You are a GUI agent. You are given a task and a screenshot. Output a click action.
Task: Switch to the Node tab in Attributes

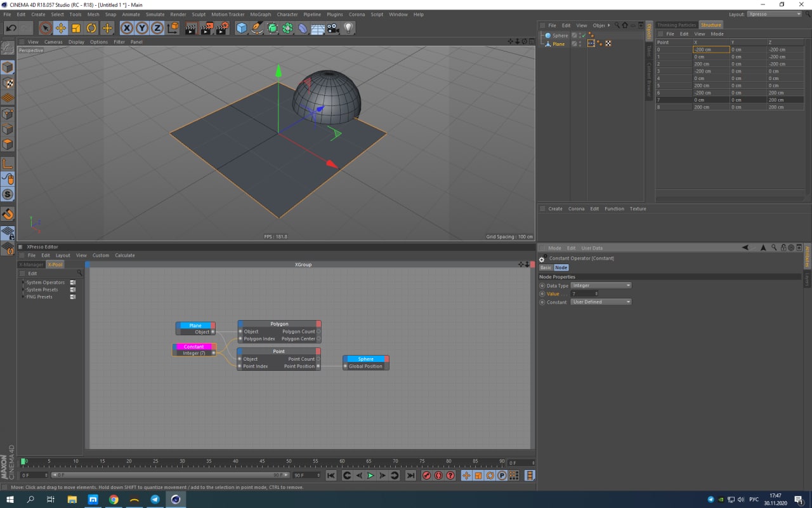pyautogui.click(x=561, y=268)
